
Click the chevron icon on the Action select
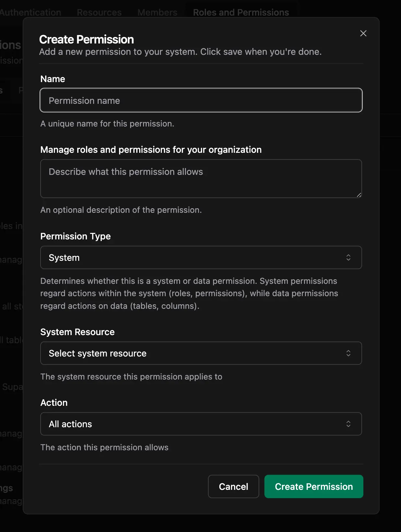[348, 424]
